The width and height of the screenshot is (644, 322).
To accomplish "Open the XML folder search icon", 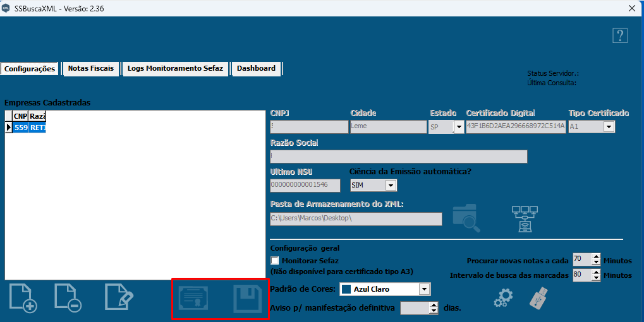I will pos(466,217).
